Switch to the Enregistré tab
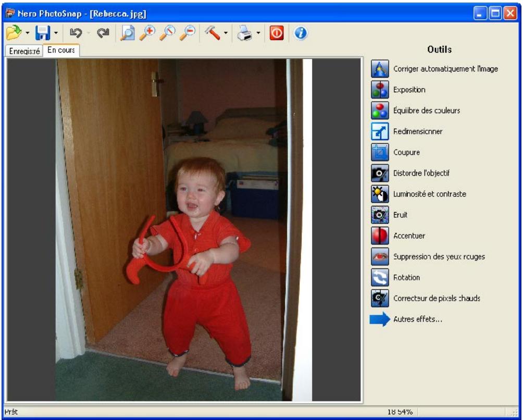Screen dimensions: 523x420 (x=24, y=51)
